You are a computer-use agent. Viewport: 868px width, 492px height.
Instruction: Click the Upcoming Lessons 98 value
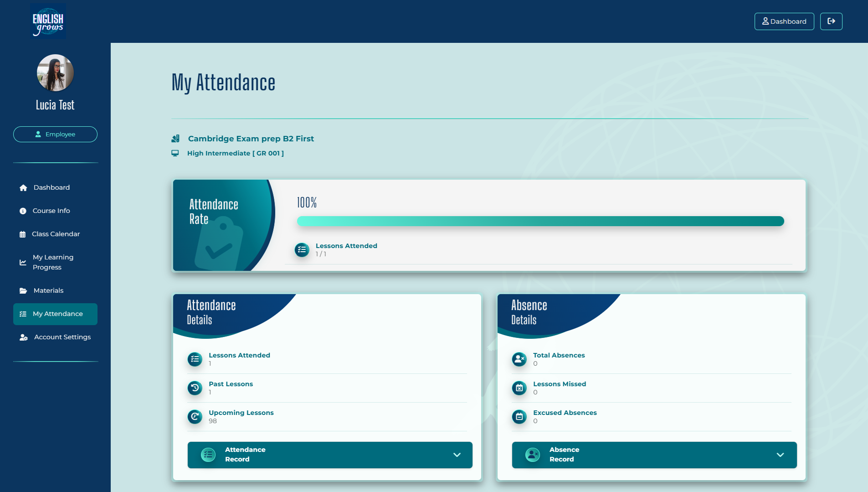[x=213, y=421]
